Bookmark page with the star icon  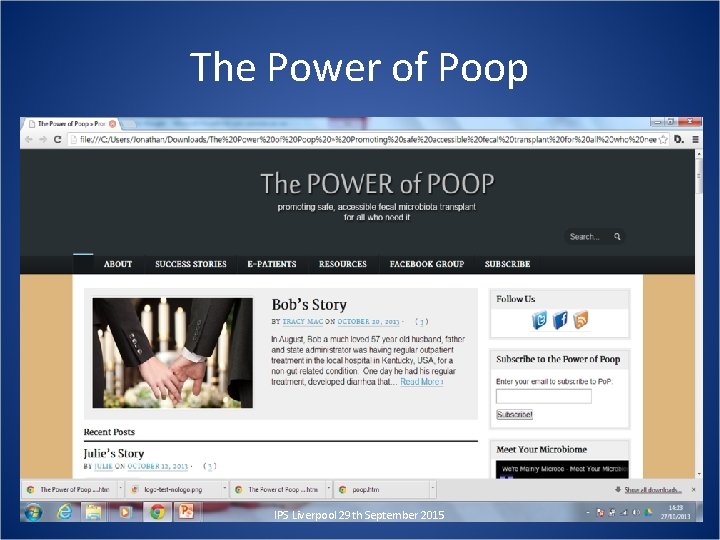coord(663,140)
